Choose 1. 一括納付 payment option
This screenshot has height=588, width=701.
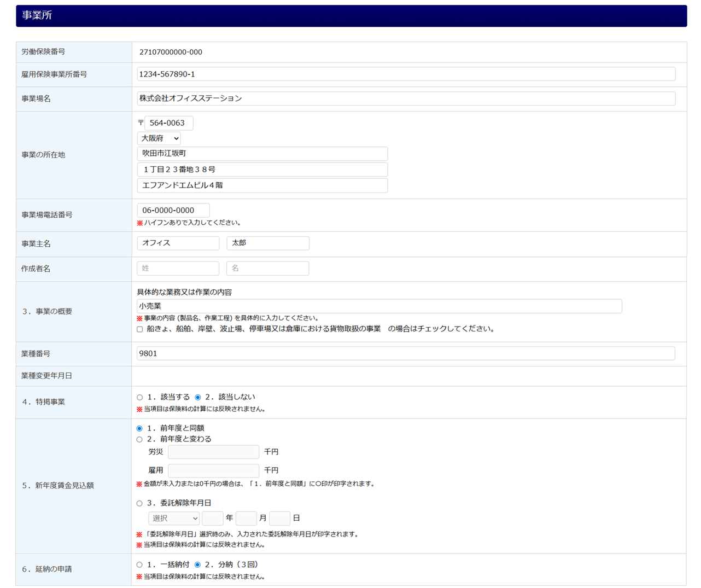click(139, 564)
